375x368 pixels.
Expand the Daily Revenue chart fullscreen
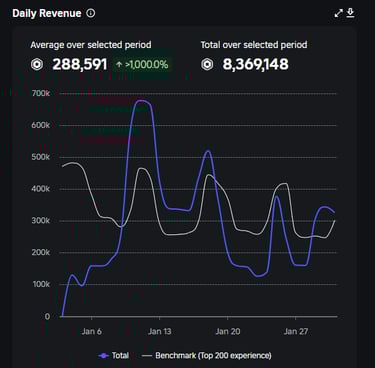[x=338, y=13]
